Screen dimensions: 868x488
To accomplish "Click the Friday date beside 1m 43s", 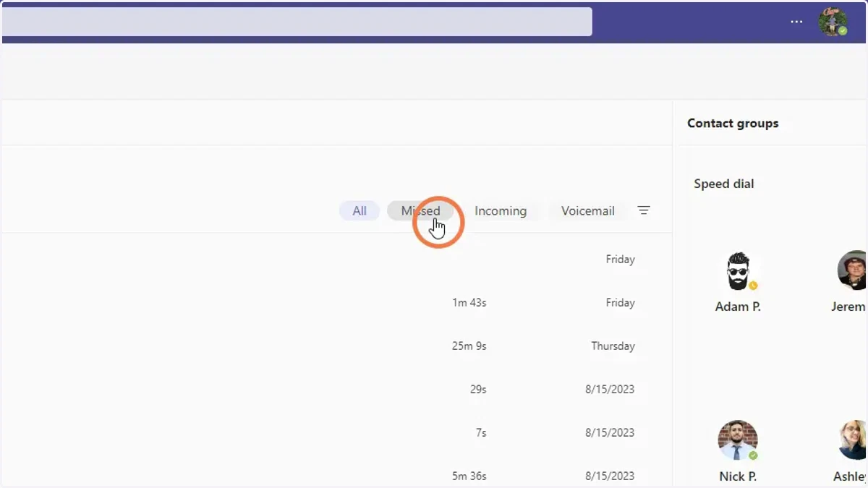I will [x=620, y=302].
